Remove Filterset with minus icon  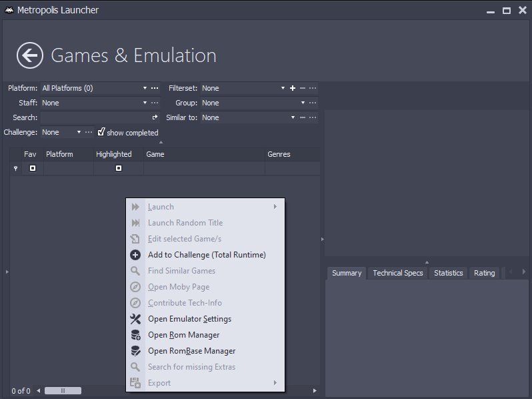click(303, 88)
